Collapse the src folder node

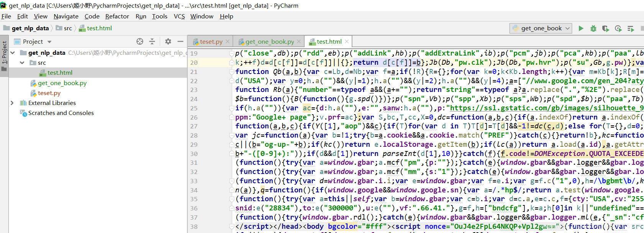click(x=22, y=63)
